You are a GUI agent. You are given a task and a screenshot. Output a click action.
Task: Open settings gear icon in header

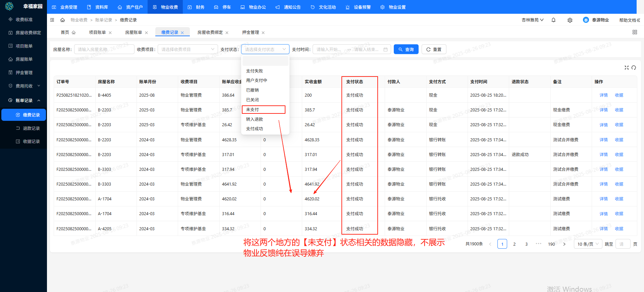pos(570,20)
